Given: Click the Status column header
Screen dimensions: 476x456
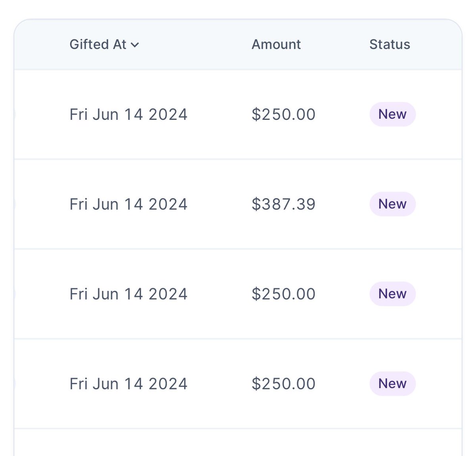Looking at the screenshot, I should pos(390,44).
